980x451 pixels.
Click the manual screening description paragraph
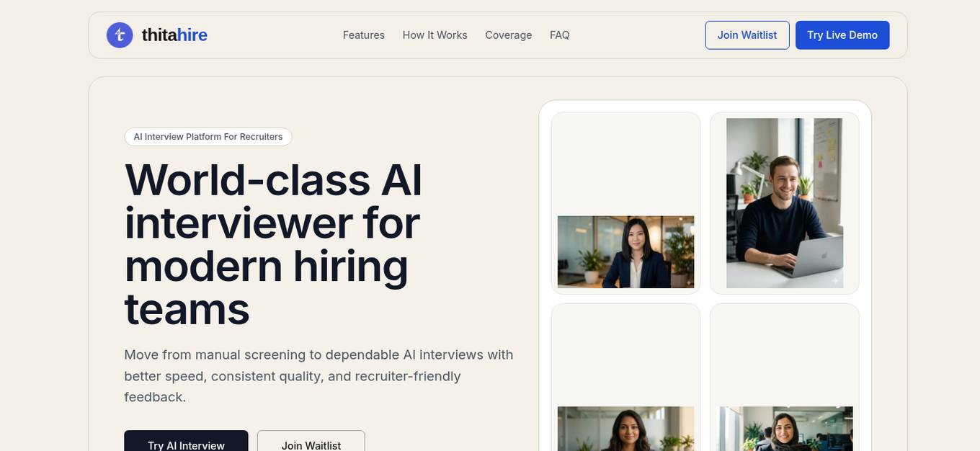coord(318,376)
